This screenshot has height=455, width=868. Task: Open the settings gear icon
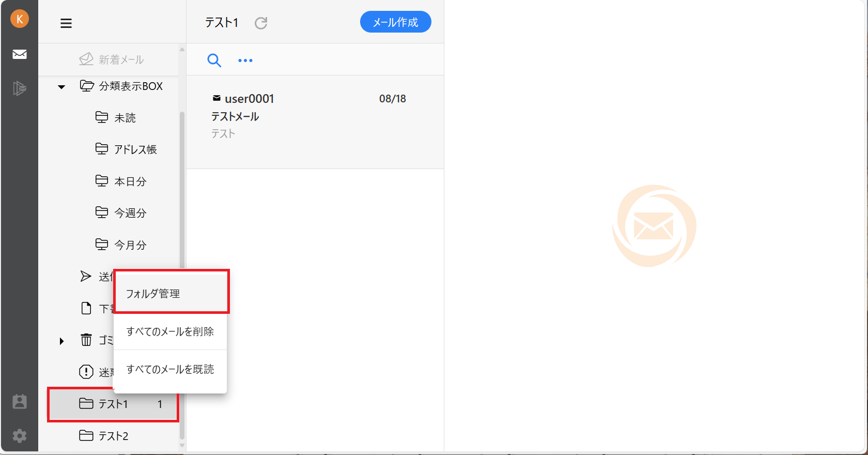click(x=20, y=436)
